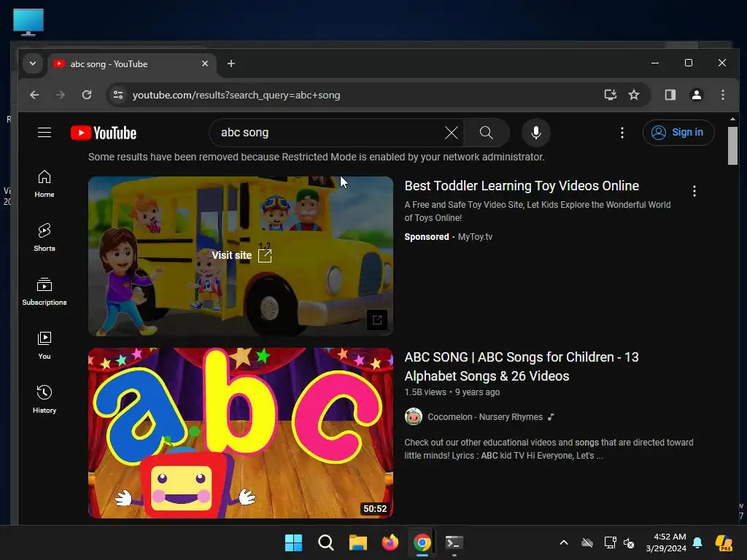The width and height of the screenshot is (747, 560).
Task: Open Subscriptions in the sidebar
Action: 44,292
